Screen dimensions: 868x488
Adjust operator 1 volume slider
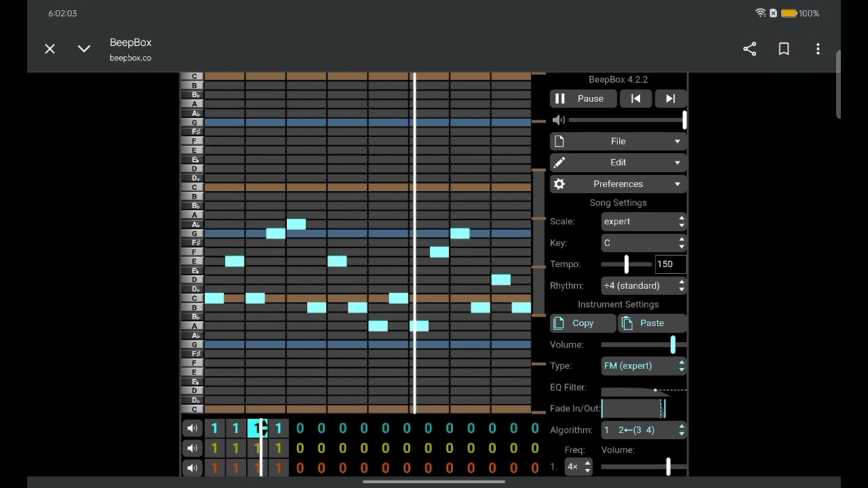[644, 466]
